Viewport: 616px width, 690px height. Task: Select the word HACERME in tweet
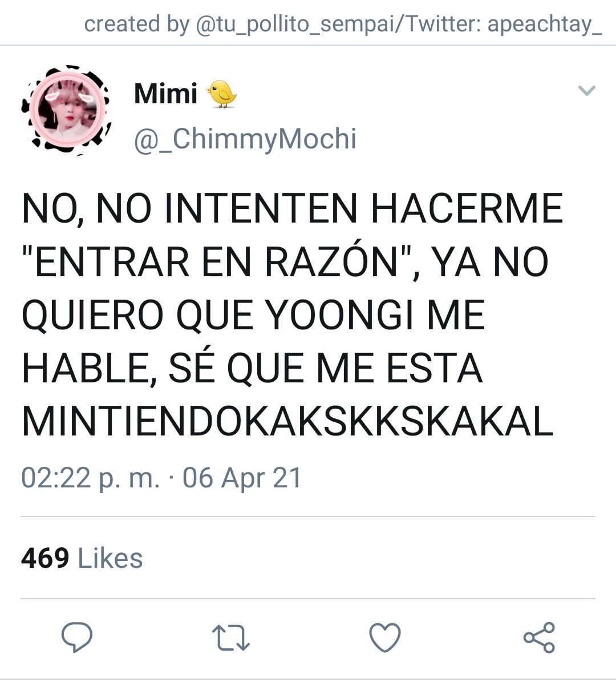(467, 208)
